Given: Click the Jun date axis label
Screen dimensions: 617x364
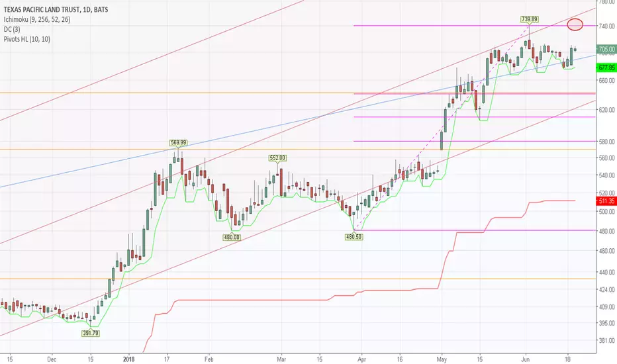Looking at the screenshot, I should click(526, 359).
